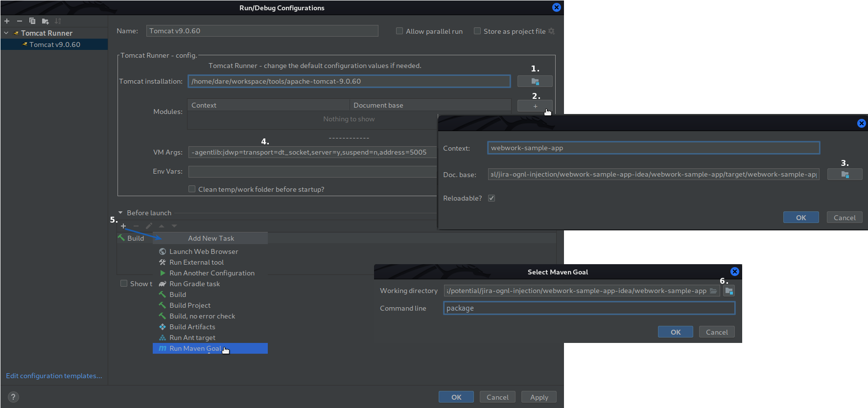The height and width of the screenshot is (408, 868).
Task: Choose Build Artifacts task
Action: [x=210, y=327]
